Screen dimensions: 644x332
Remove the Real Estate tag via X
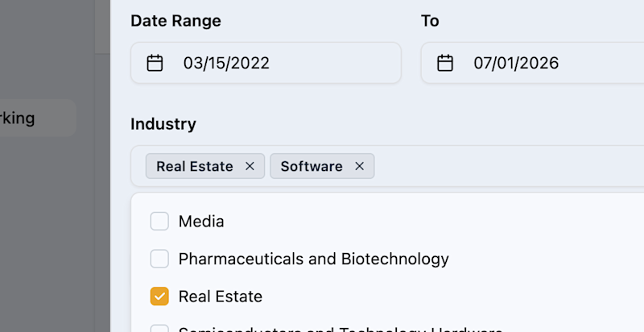[250, 166]
